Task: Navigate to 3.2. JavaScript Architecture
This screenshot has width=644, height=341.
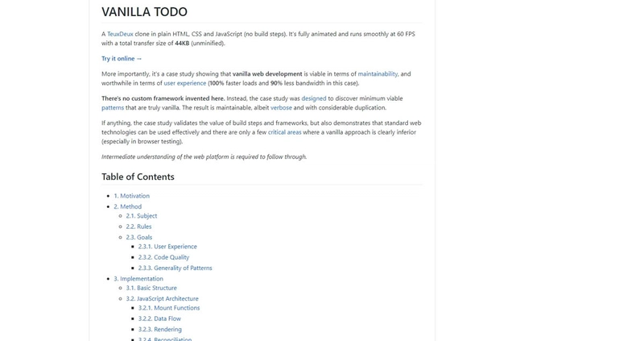Action: pyautogui.click(x=162, y=298)
